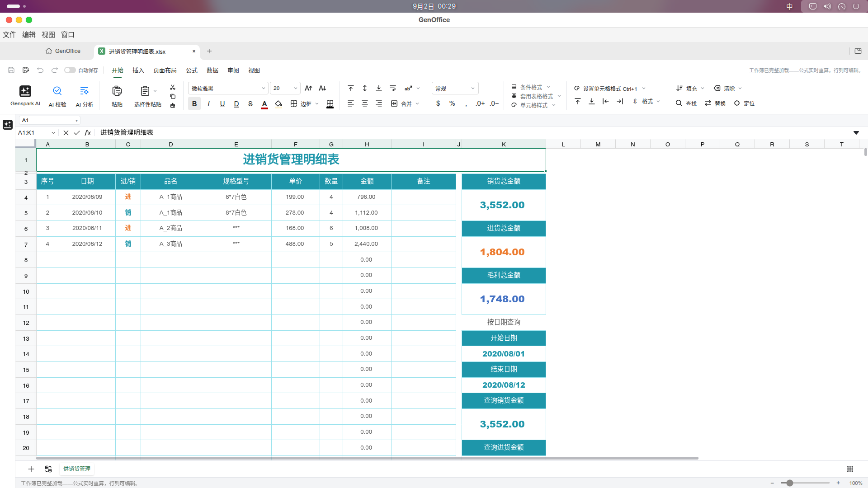Viewport: 868px width, 488px height.
Task: Adjust the zoom slider handle
Action: pyautogui.click(x=790, y=483)
